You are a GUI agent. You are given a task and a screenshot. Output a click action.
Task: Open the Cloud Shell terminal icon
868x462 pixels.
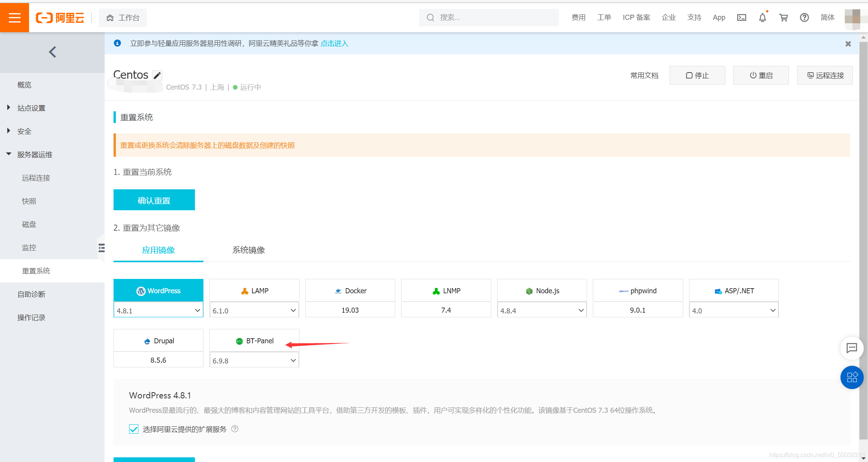pyautogui.click(x=741, y=17)
